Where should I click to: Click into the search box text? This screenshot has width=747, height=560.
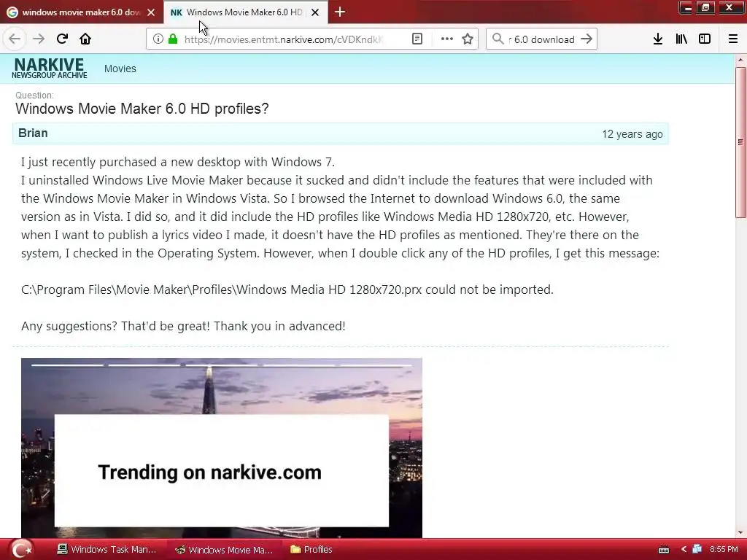coord(542,39)
